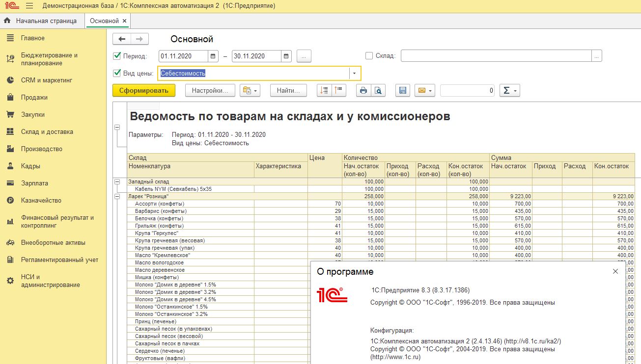
Task: Open the CRM и маркетинг section icon
Action: click(10, 80)
